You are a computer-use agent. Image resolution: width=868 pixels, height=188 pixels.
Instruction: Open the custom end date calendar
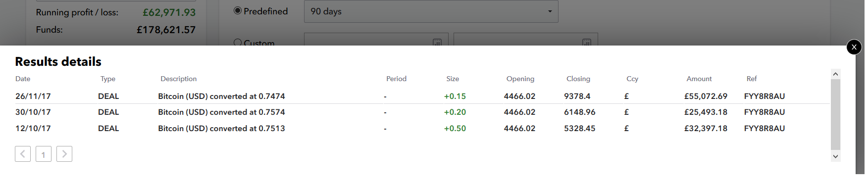pos(587,43)
